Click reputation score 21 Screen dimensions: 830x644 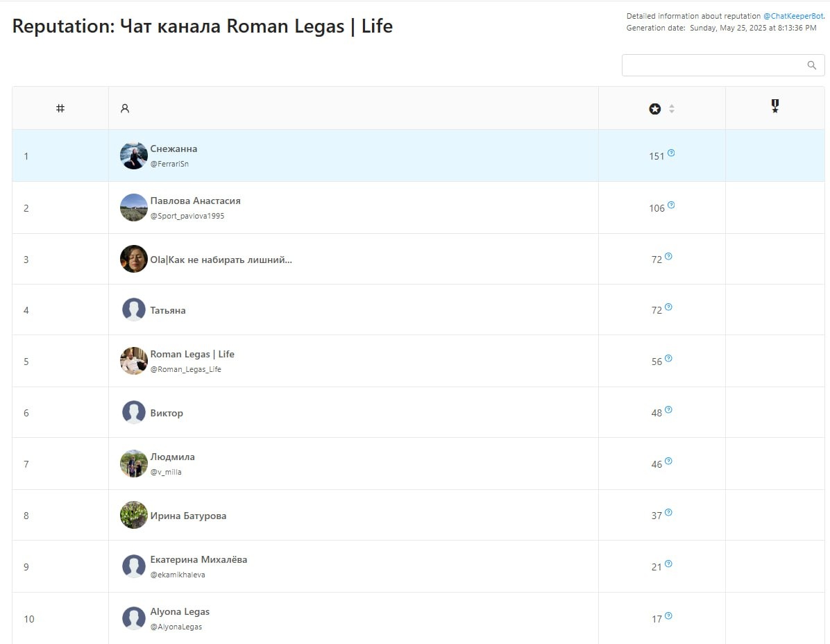pos(657,567)
